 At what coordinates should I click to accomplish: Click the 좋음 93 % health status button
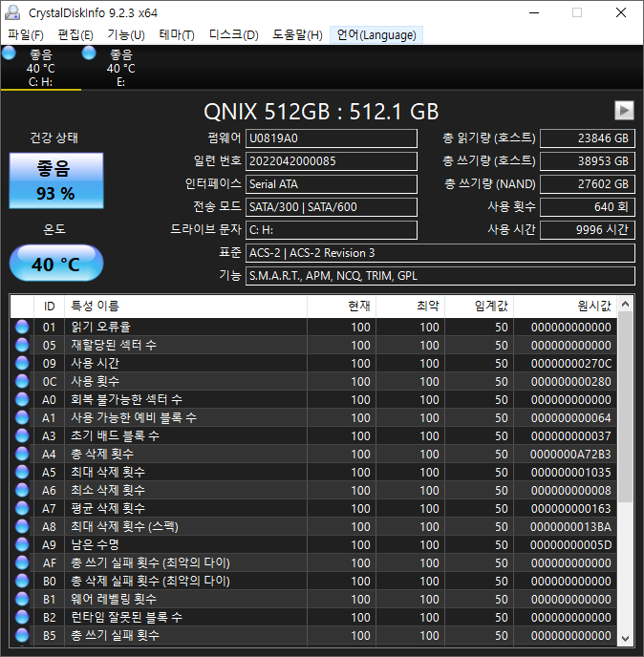[56, 180]
